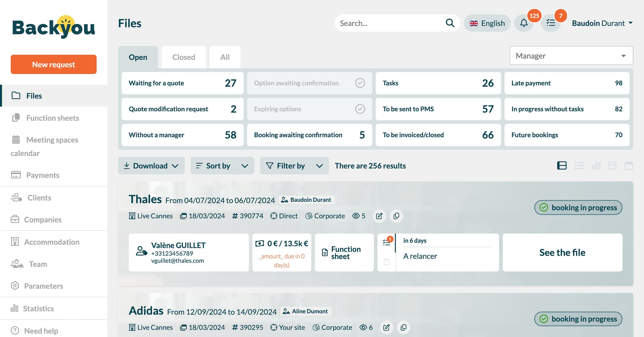This screenshot has height=337, width=644.
Task: Switch to the kanban board view icon
Action: [612, 165]
